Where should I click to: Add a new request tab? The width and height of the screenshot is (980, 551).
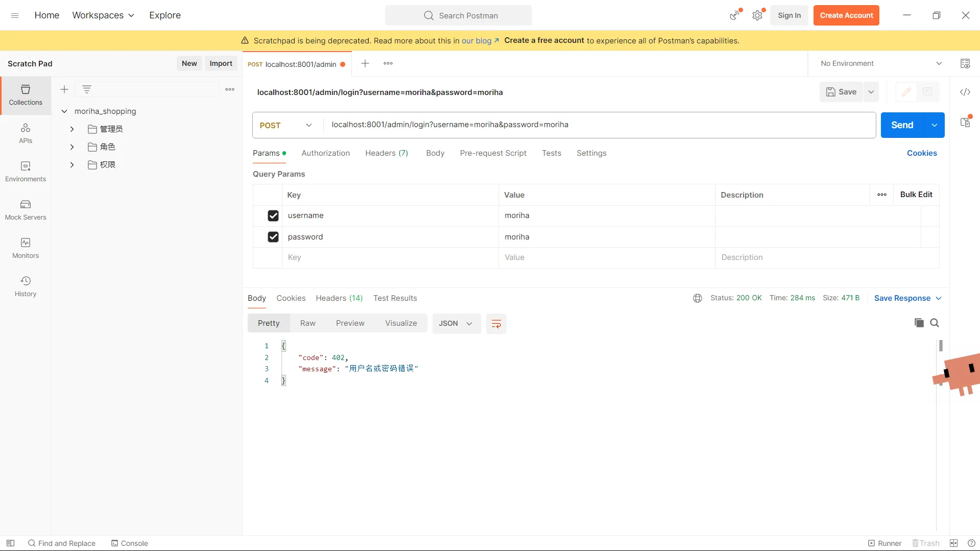coord(365,63)
